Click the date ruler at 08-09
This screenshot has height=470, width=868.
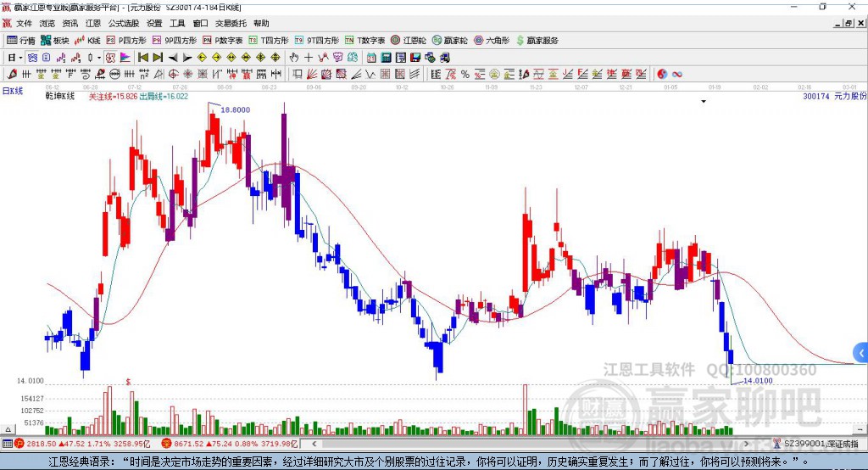tap(224, 87)
